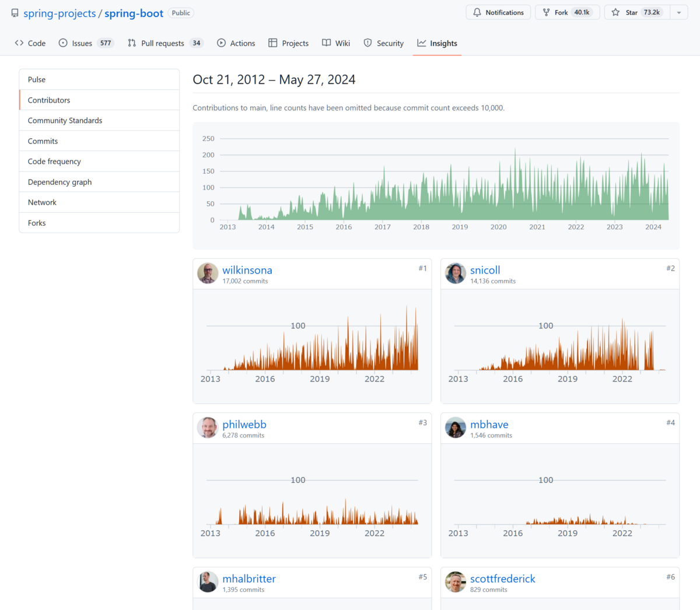This screenshot has height=610, width=700.
Task: Click the Projects table icon
Action: [272, 43]
